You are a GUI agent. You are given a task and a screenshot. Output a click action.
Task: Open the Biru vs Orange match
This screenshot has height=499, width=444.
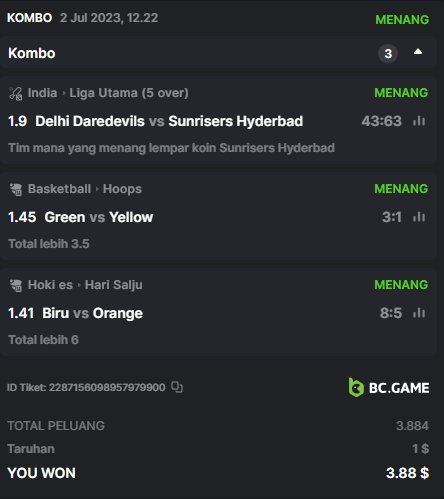(92, 313)
